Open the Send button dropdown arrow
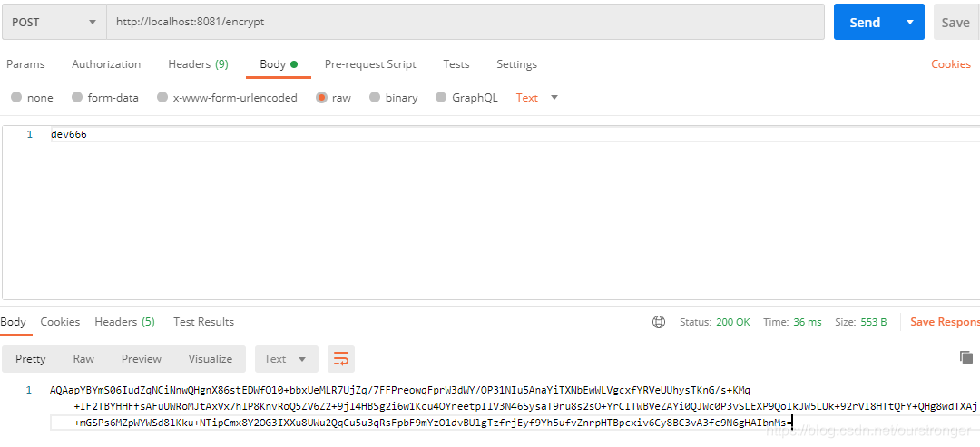Image resolution: width=980 pixels, height=447 pixels. tap(910, 22)
